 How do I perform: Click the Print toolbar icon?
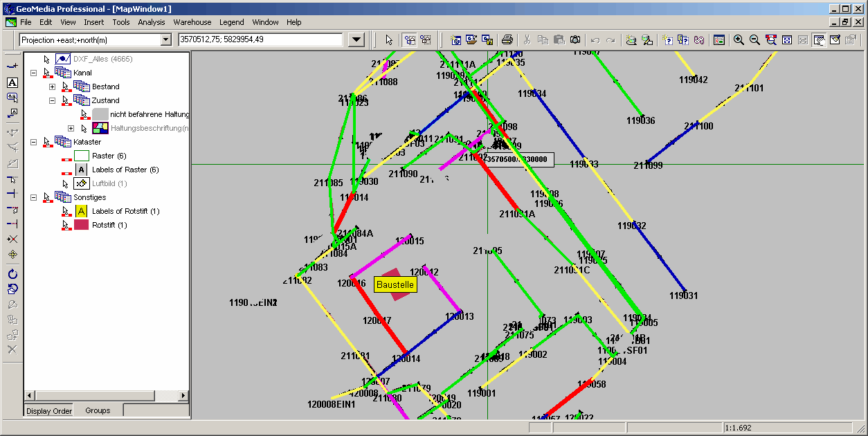[x=507, y=40]
